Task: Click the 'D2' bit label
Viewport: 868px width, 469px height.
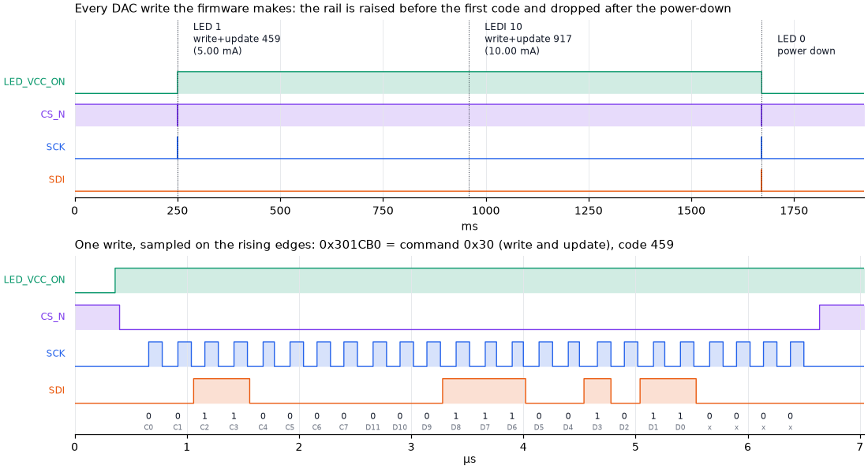Action: coord(624,427)
